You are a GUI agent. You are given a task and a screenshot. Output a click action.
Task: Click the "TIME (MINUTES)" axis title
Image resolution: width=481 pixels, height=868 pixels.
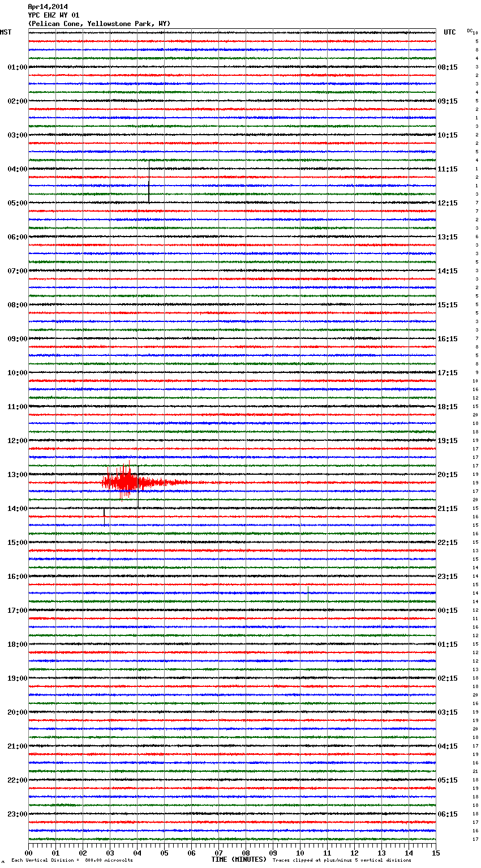coord(239,860)
